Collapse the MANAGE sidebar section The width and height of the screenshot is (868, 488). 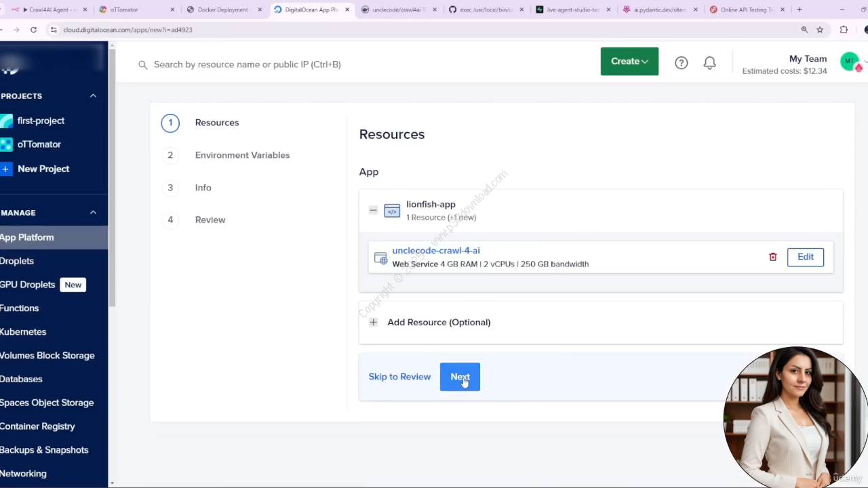pos(93,213)
